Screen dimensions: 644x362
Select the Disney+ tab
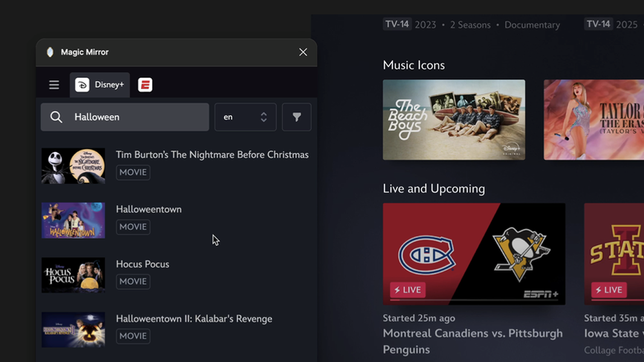(100, 85)
